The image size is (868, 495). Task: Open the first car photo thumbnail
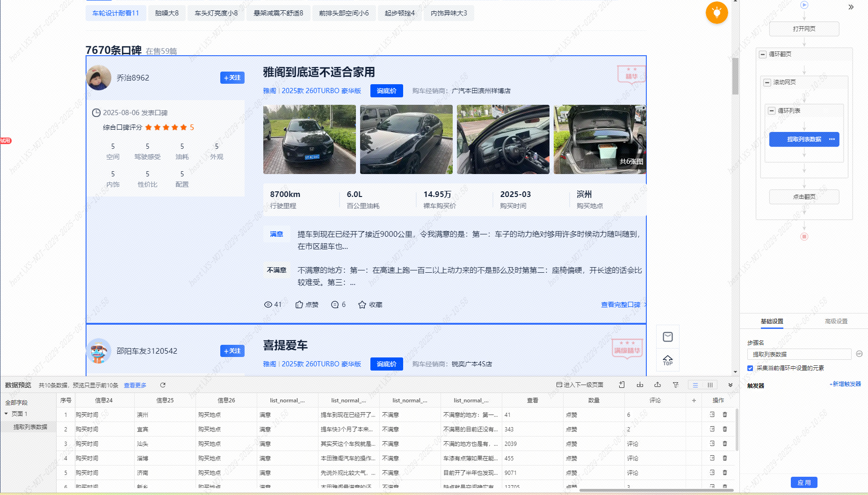310,139
